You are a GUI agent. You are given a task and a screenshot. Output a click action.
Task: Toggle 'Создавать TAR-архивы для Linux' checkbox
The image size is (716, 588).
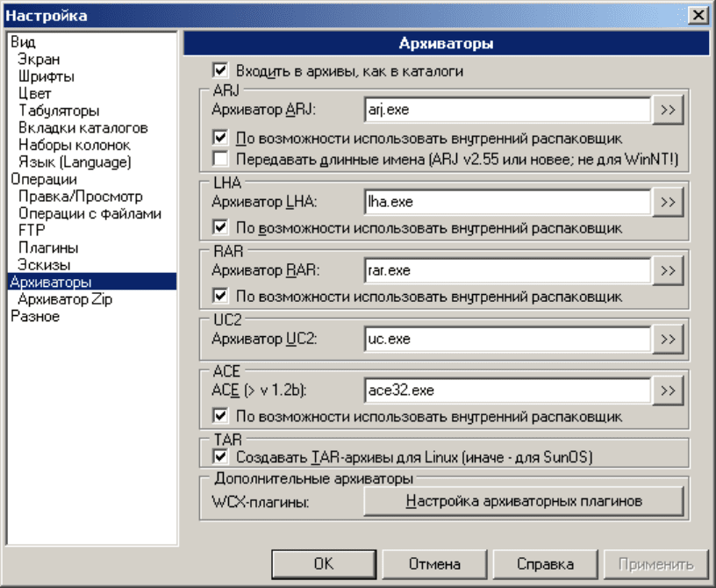click(220, 457)
